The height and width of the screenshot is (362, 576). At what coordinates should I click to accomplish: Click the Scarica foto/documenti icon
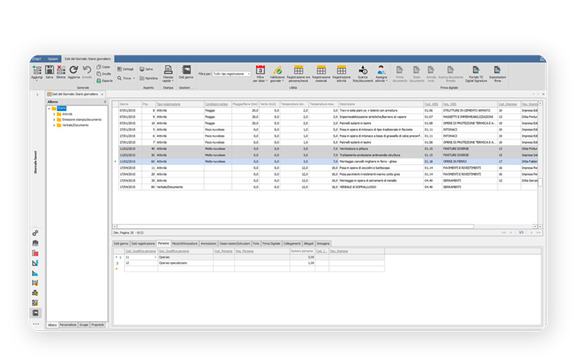(x=363, y=70)
